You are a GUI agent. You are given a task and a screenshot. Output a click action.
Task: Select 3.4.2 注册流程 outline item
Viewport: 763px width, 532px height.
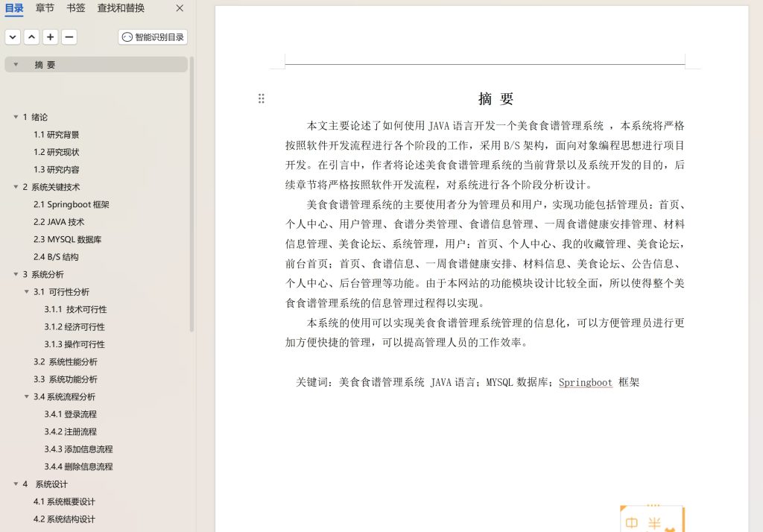coord(71,431)
